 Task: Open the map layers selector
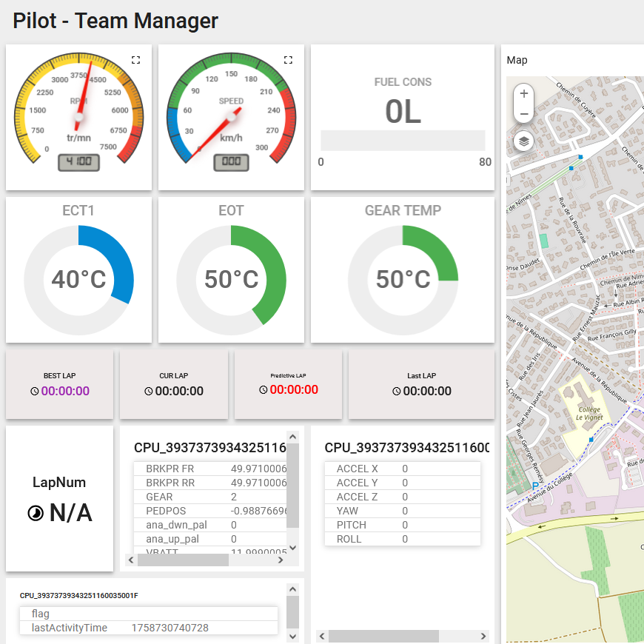pyautogui.click(x=523, y=141)
